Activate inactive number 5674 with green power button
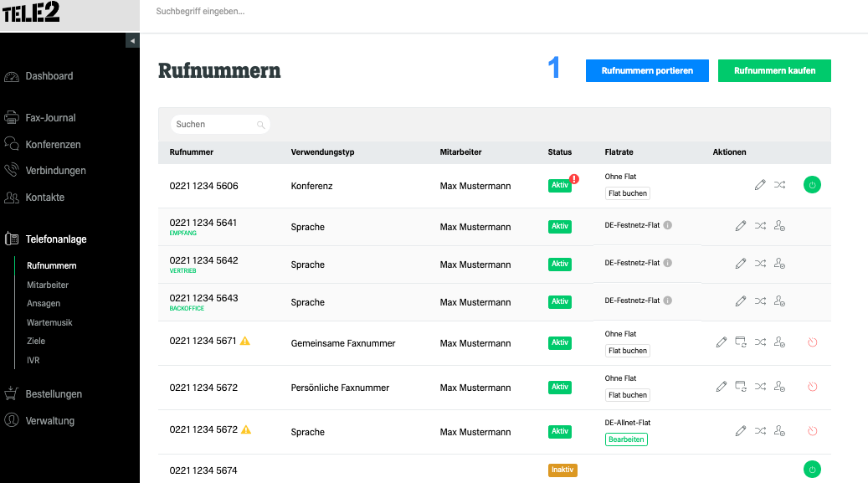This screenshot has height=483, width=868. (812, 470)
